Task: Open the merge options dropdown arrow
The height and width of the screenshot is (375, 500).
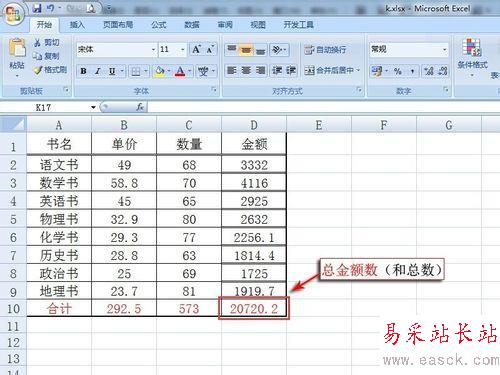Action: tap(358, 71)
